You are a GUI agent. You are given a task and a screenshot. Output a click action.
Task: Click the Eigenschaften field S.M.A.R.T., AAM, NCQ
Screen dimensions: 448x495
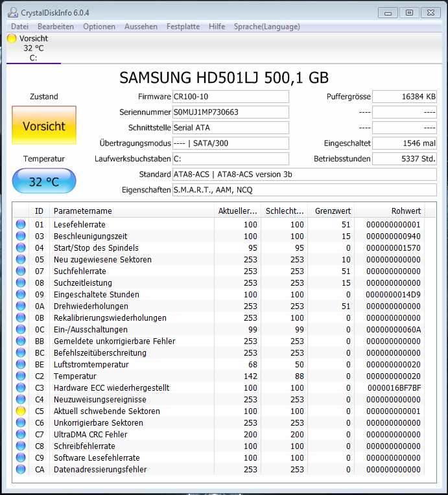coord(305,190)
